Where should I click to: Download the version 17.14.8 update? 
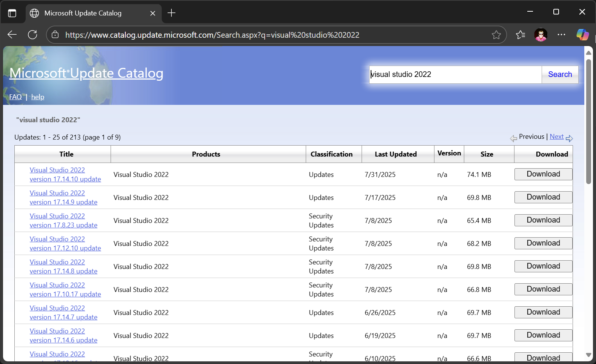pyautogui.click(x=543, y=266)
